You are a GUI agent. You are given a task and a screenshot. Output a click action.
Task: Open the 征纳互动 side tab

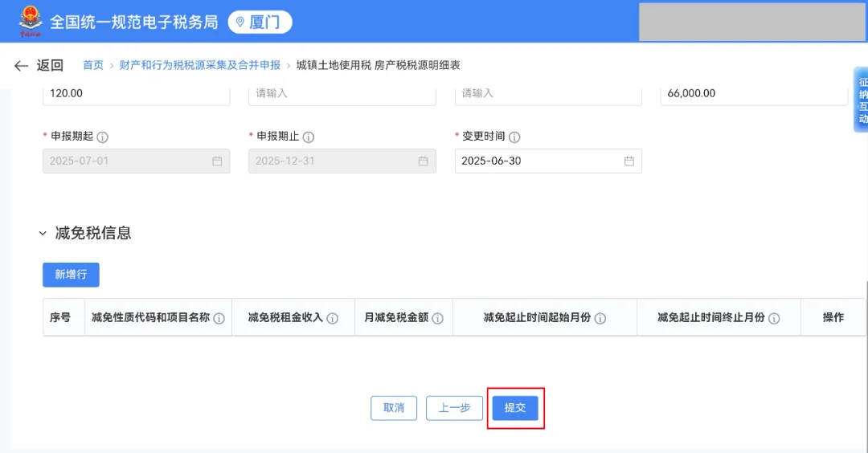coord(862,100)
